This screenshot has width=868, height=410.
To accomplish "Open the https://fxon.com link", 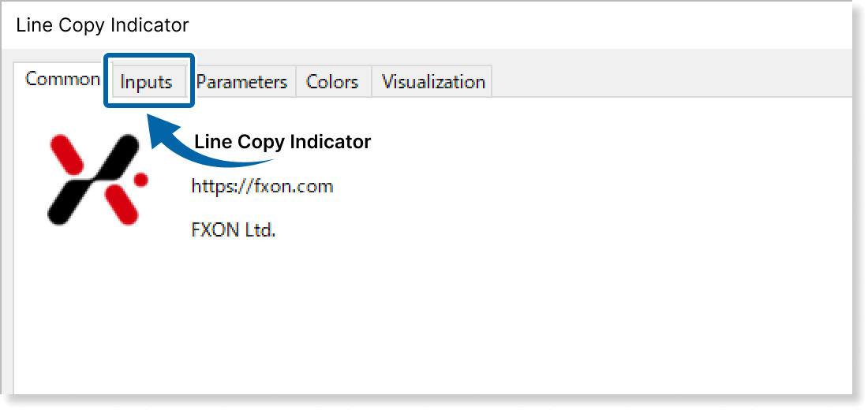I will pyautogui.click(x=262, y=187).
